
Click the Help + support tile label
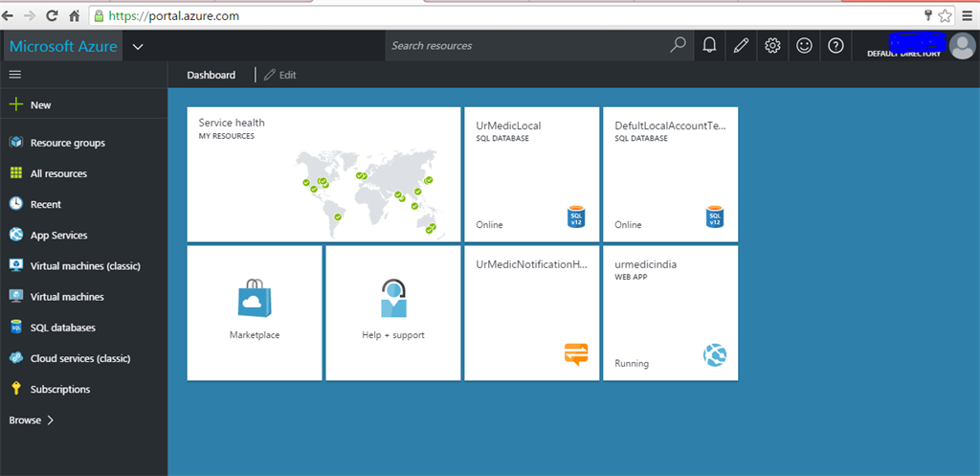[x=393, y=335]
